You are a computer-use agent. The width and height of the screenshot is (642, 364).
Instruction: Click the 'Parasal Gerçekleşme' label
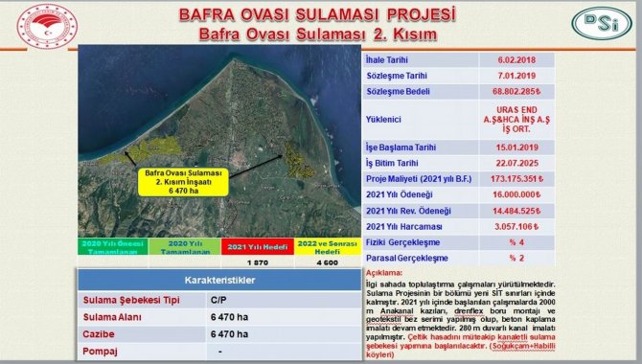(406, 258)
